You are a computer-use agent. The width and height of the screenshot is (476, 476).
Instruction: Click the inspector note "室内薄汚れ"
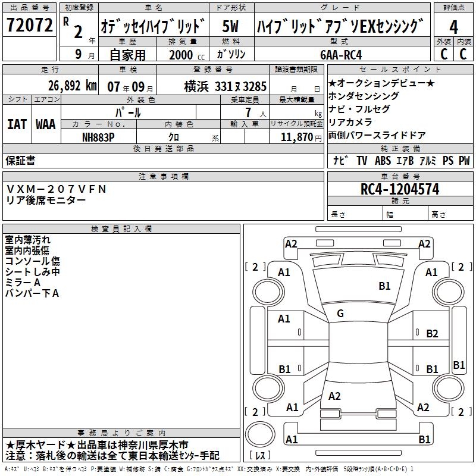(27, 240)
